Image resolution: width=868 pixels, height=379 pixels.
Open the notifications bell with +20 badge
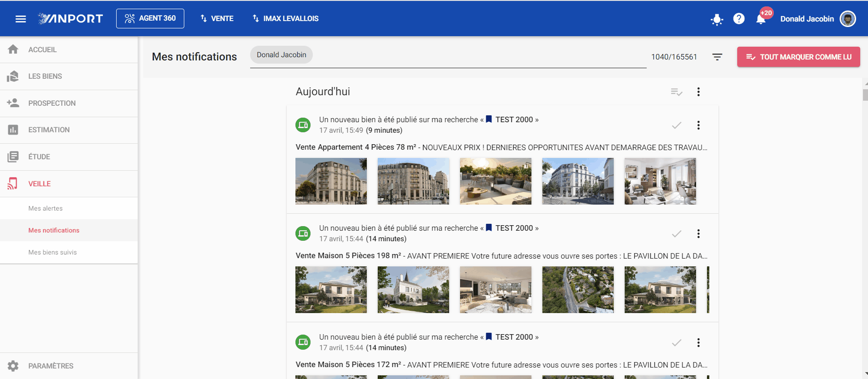(x=761, y=19)
